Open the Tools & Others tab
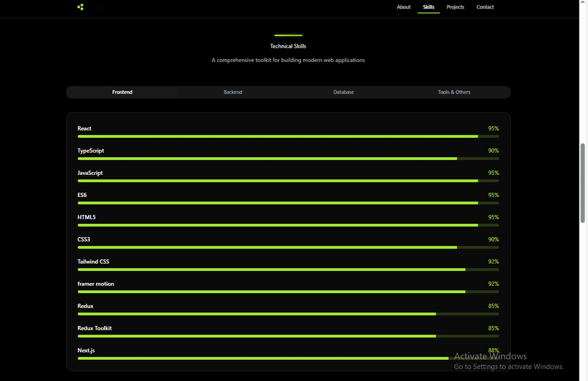The width and height of the screenshot is (588, 381). point(454,92)
